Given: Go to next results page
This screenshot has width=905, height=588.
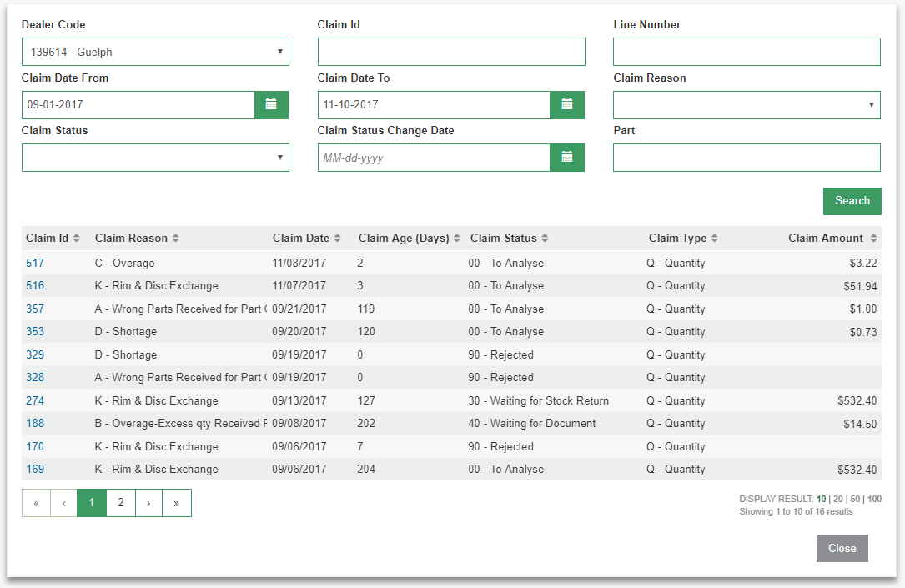Looking at the screenshot, I should click(149, 503).
